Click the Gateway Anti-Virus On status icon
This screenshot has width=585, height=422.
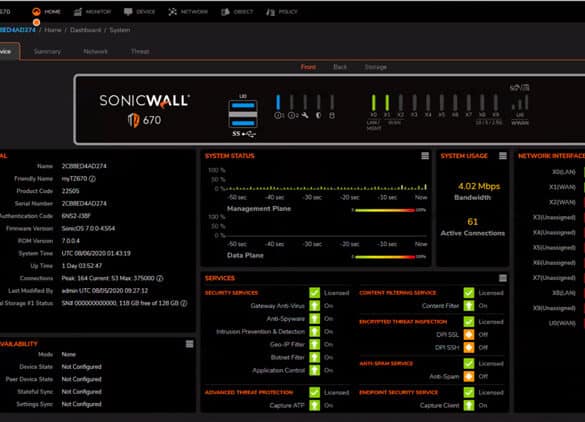point(315,306)
